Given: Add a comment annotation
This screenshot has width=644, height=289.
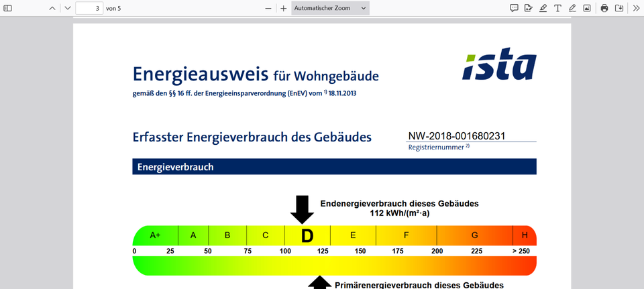Looking at the screenshot, I should click(x=514, y=8).
